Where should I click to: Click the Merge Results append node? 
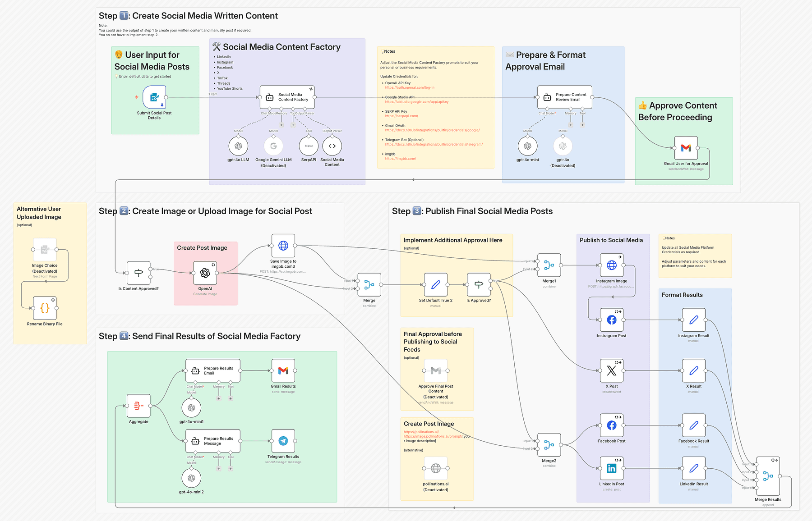coord(768,476)
